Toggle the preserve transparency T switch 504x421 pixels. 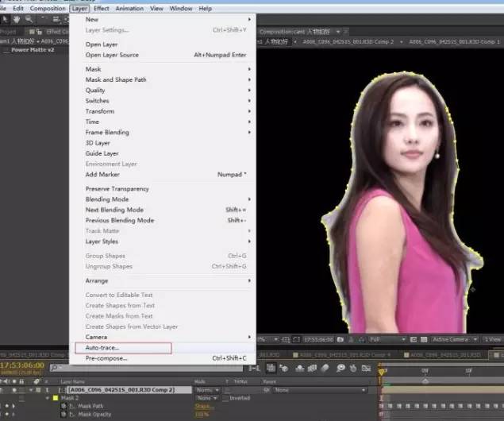228,390
